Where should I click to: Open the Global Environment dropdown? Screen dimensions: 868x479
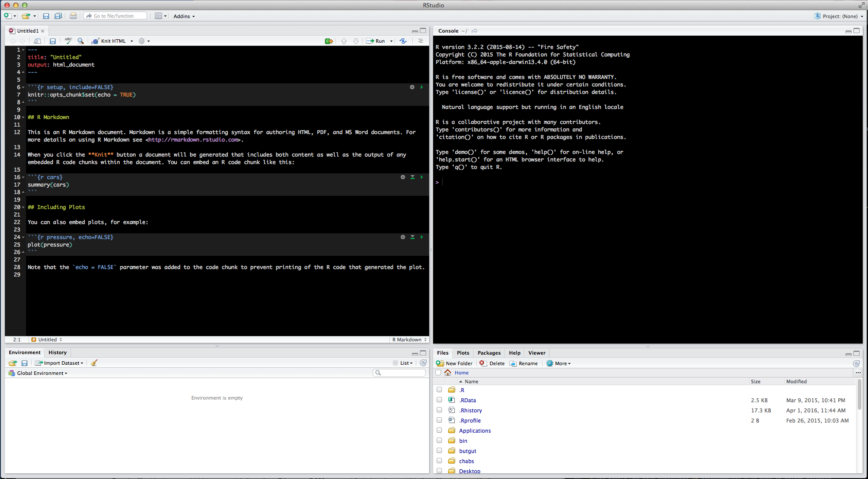click(x=38, y=373)
